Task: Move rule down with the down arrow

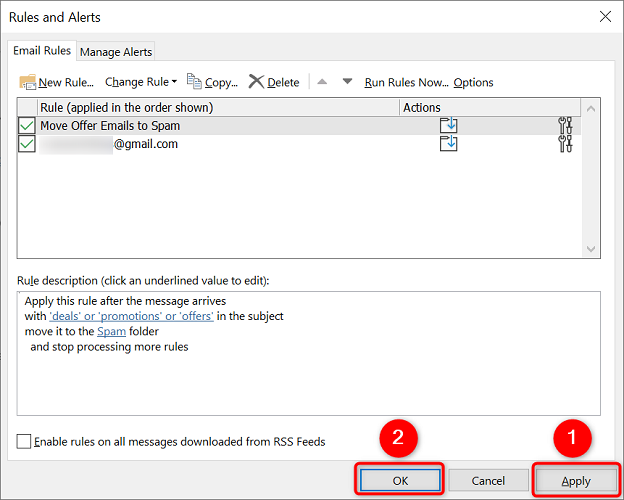Action: click(347, 82)
